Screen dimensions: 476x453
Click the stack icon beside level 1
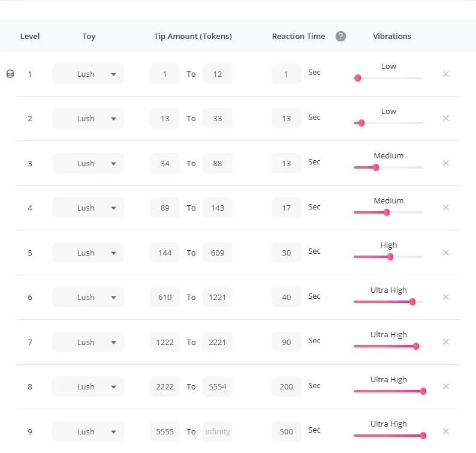(x=10, y=74)
